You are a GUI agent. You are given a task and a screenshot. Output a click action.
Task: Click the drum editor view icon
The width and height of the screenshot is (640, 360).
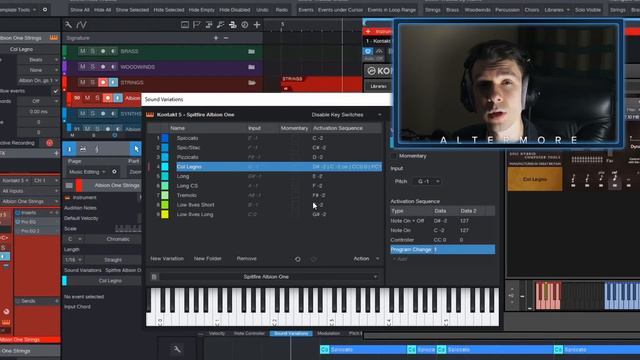(x=83, y=149)
